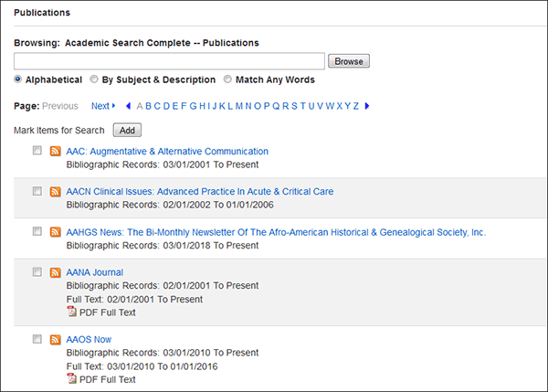Click the Browse button
The height and width of the screenshot is (392, 548).
click(x=349, y=61)
